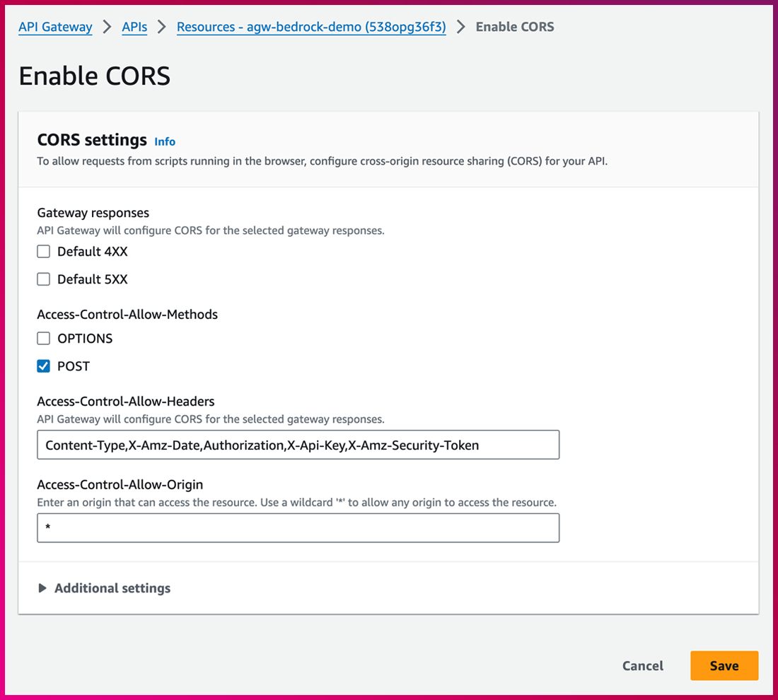Click the Enable CORS breadcrumb text
Viewport: 778px width, 700px height.
point(515,27)
